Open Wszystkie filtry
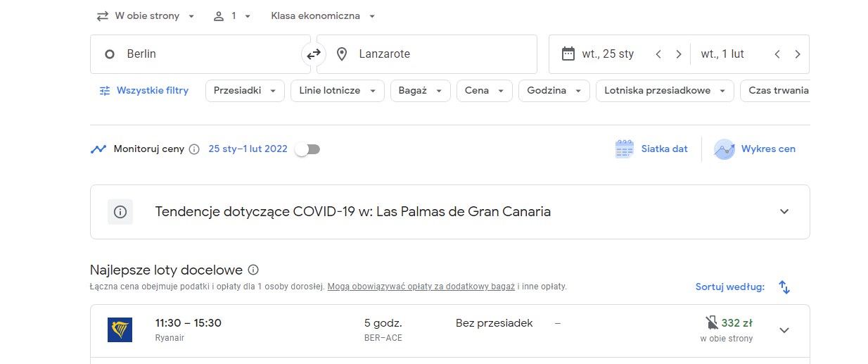This screenshot has width=868, height=364. pos(143,91)
